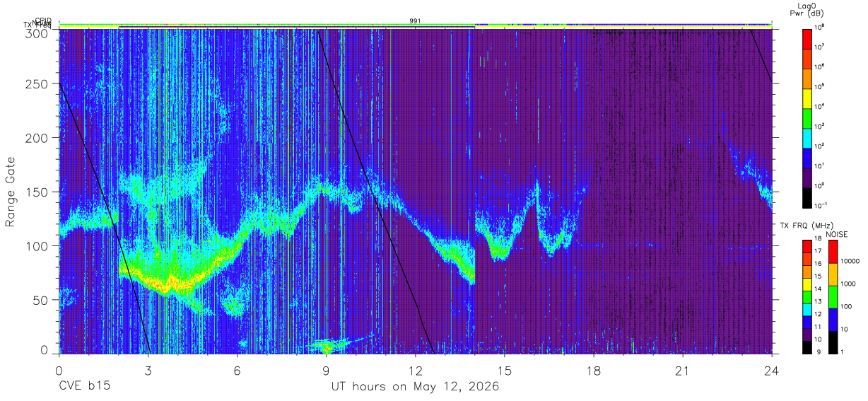Click the '991' CPID value above the plot
Screen dimensions: 868x401
(416, 21)
